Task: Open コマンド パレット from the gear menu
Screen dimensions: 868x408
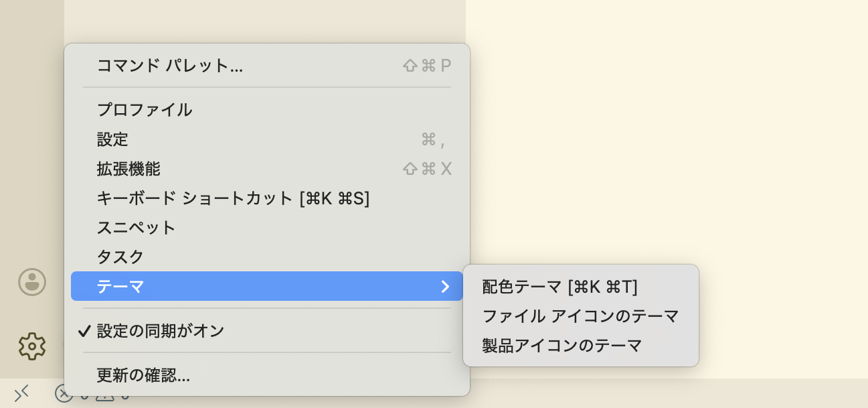Action: [x=169, y=65]
